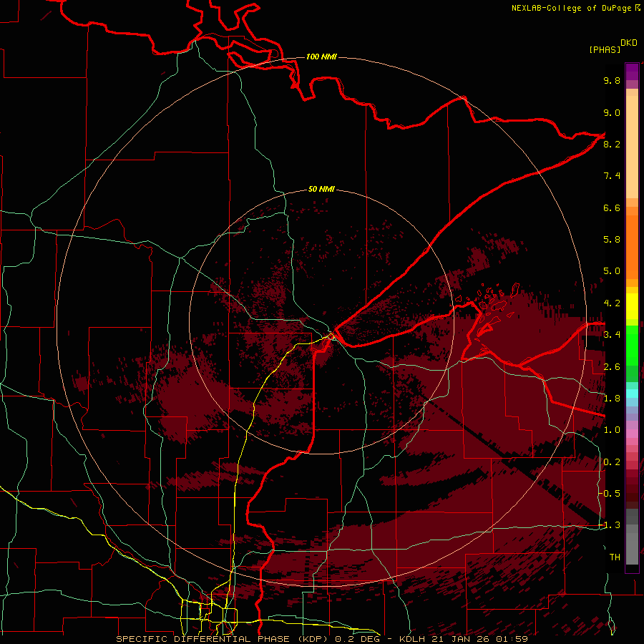
Task: Click the 9.0 legend value
Action: (612, 112)
